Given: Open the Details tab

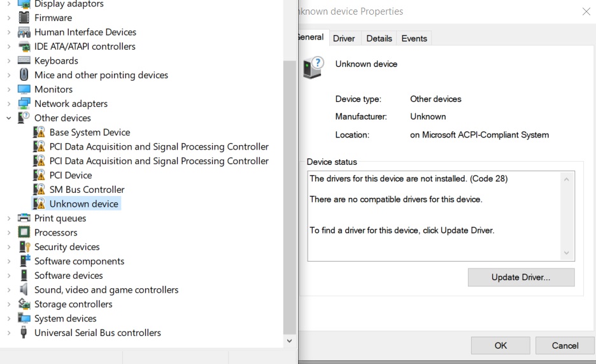Looking at the screenshot, I should [379, 38].
